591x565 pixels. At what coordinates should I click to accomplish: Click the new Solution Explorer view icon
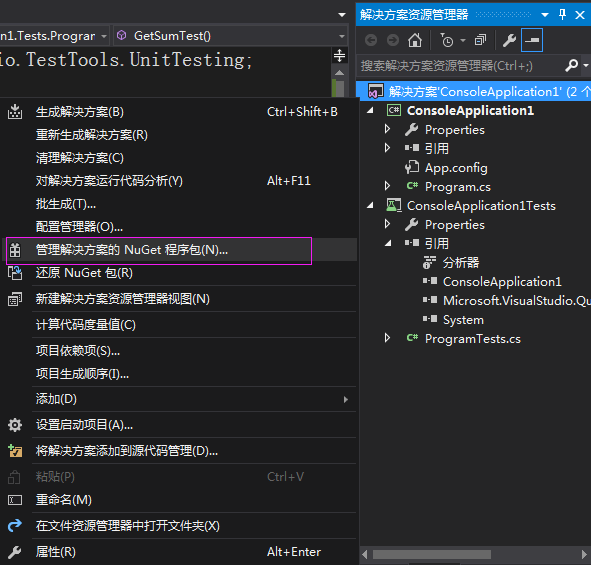click(x=15, y=299)
